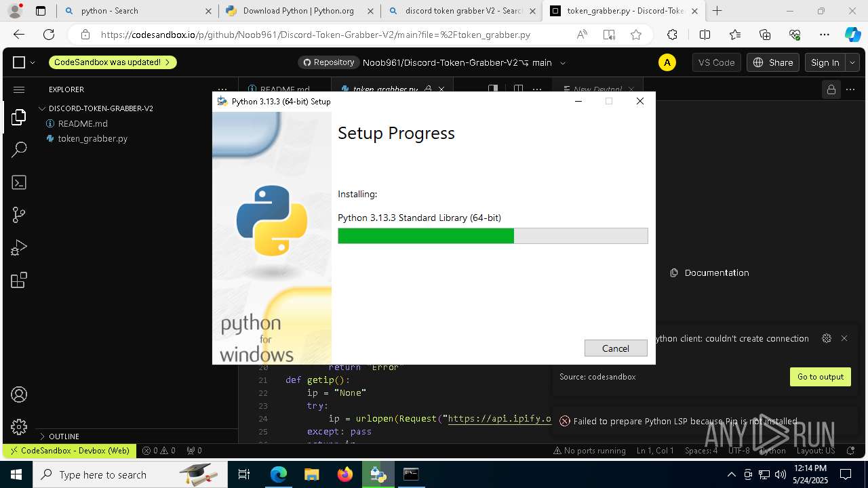The height and width of the screenshot is (488, 868).
Task: Open the main branch dropdown chevron
Action: pos(562,62)
